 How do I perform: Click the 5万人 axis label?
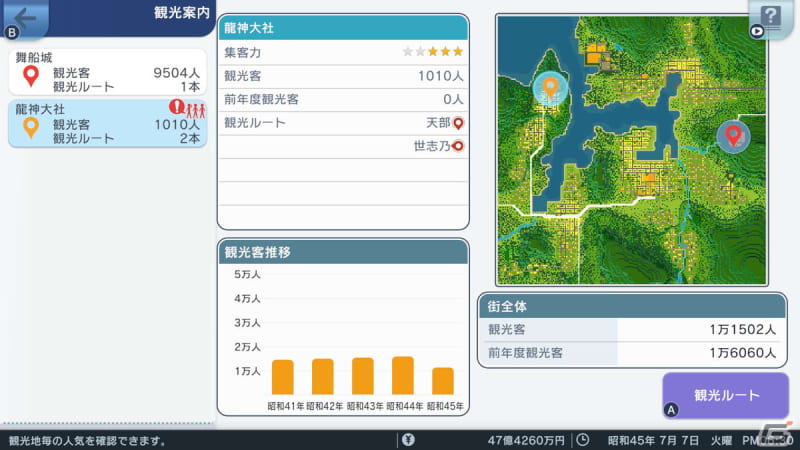click(x=247, y=274)
